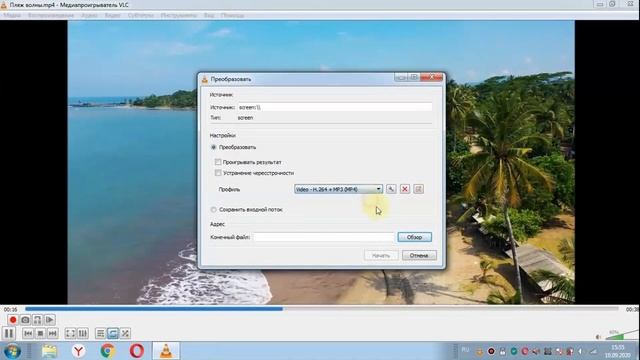Toggle the A-B loop button
The width and height of the screenshot is (640, 360).
(37, 320)
